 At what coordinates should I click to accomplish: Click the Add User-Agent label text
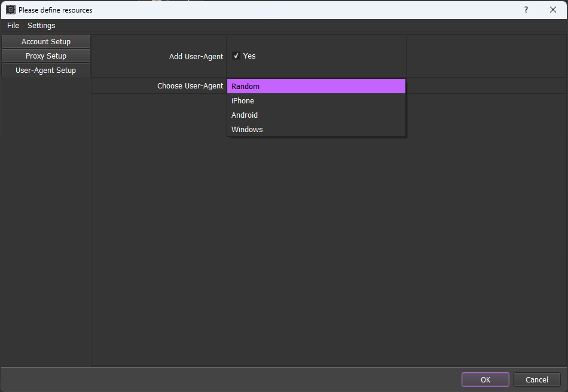coord(196,57)
